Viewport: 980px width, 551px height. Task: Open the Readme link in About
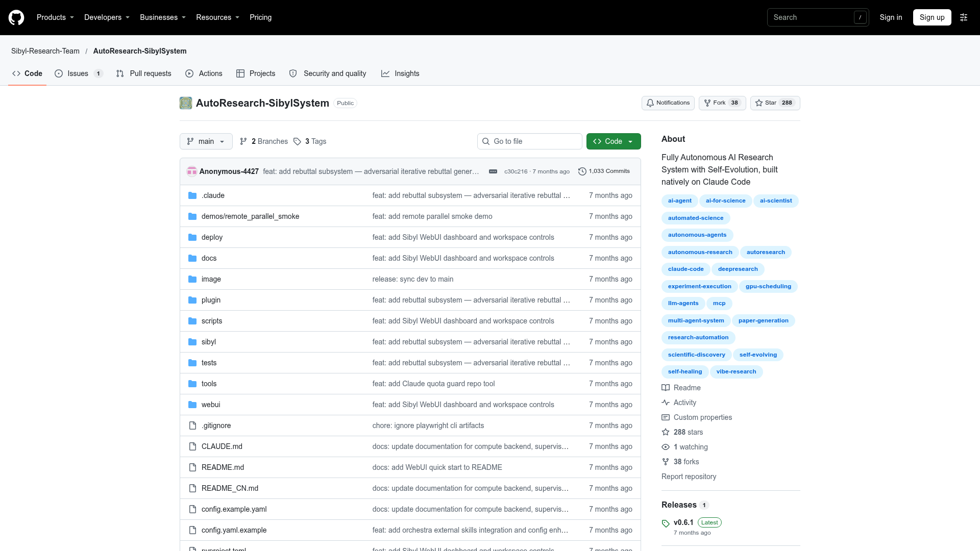click(681, 388)
